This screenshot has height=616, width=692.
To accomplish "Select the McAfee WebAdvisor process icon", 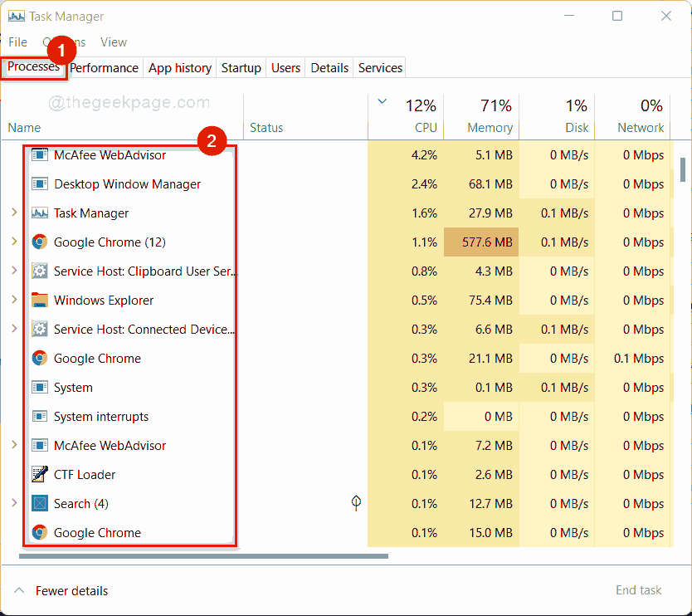I will (x=39, y=154).
